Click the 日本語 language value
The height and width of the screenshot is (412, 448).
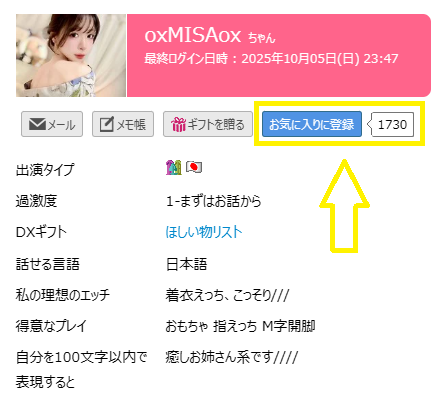(x=186, y=264)
